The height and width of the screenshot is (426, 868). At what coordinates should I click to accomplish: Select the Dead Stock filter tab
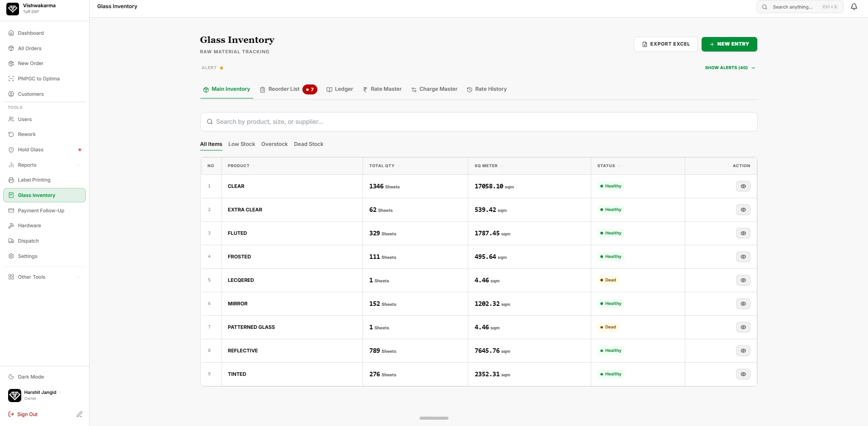tap(308, 144)
